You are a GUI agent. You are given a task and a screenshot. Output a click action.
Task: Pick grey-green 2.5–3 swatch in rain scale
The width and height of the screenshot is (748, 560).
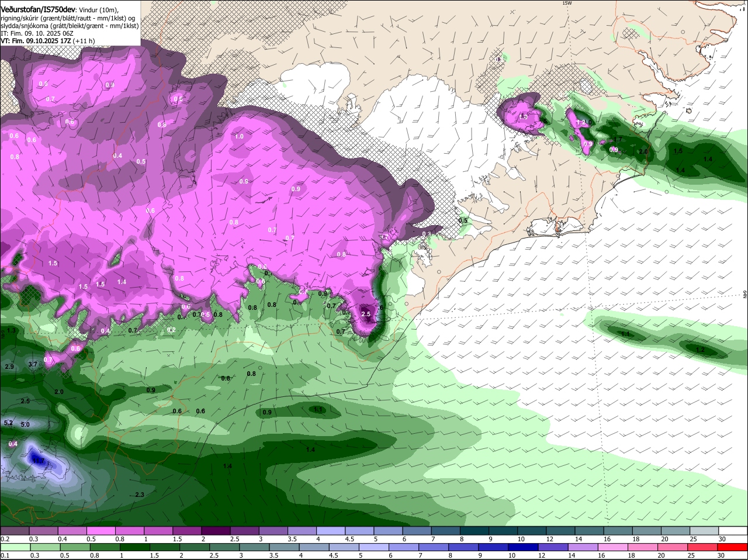[x=225, y=547]
